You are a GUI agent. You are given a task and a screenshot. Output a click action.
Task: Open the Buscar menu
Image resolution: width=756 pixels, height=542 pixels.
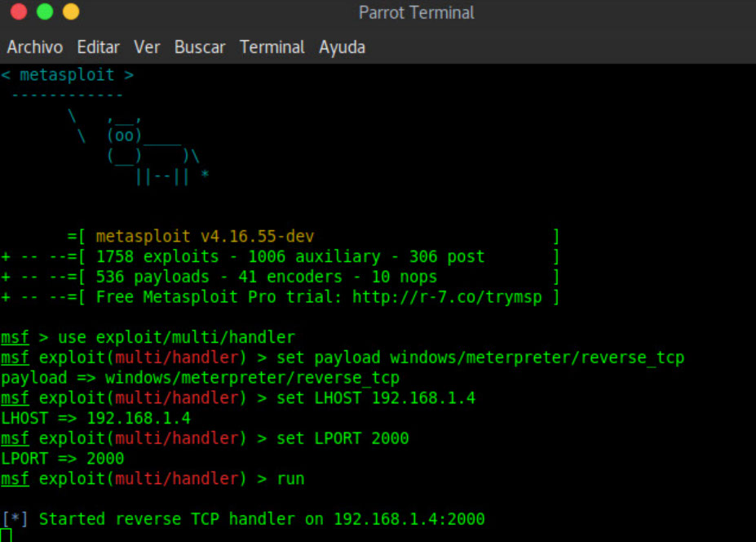(200, 47)
